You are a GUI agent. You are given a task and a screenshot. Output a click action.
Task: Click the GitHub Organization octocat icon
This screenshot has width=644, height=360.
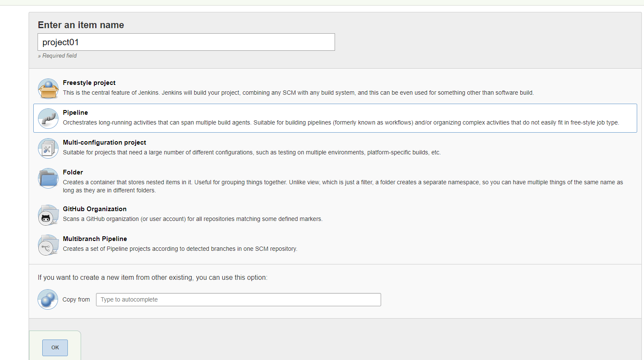point(48,215)
